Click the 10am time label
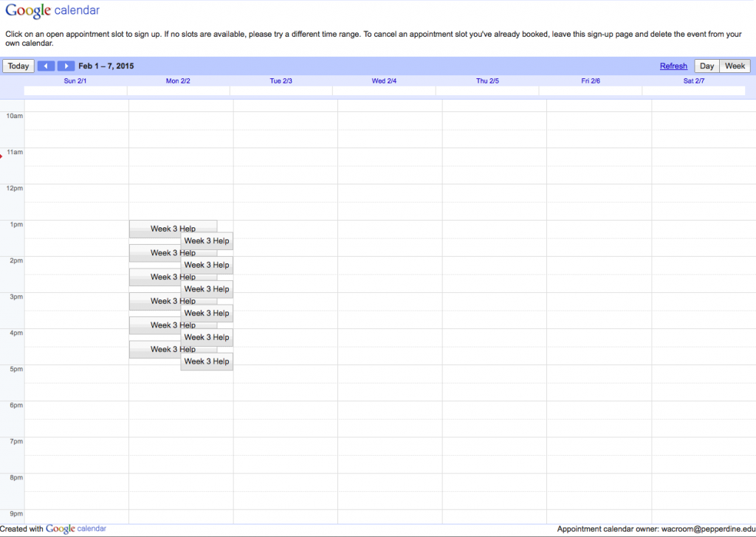756x537 pixels. [15, 116]
